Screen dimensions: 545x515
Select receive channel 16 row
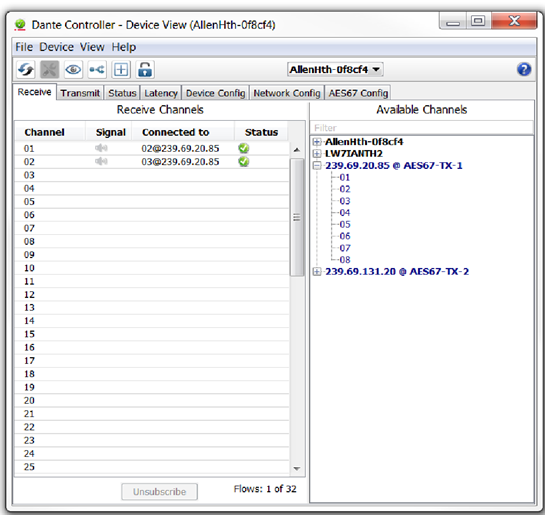[x=152, y=348]
